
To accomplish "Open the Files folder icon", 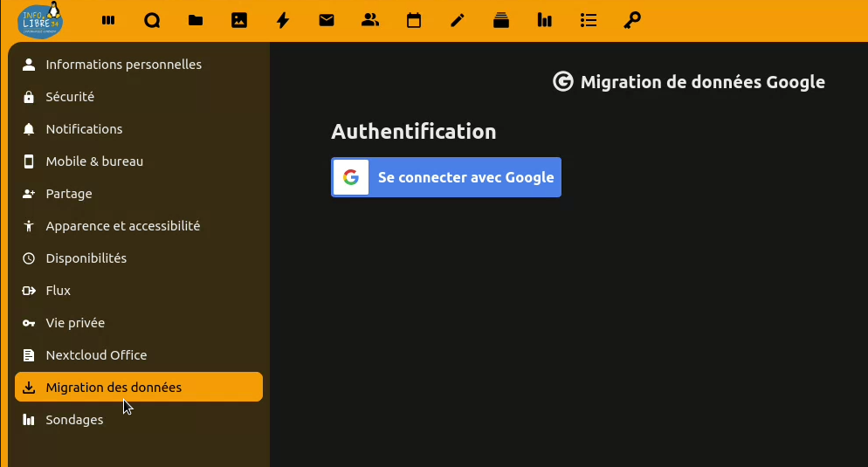I will 196,20.
